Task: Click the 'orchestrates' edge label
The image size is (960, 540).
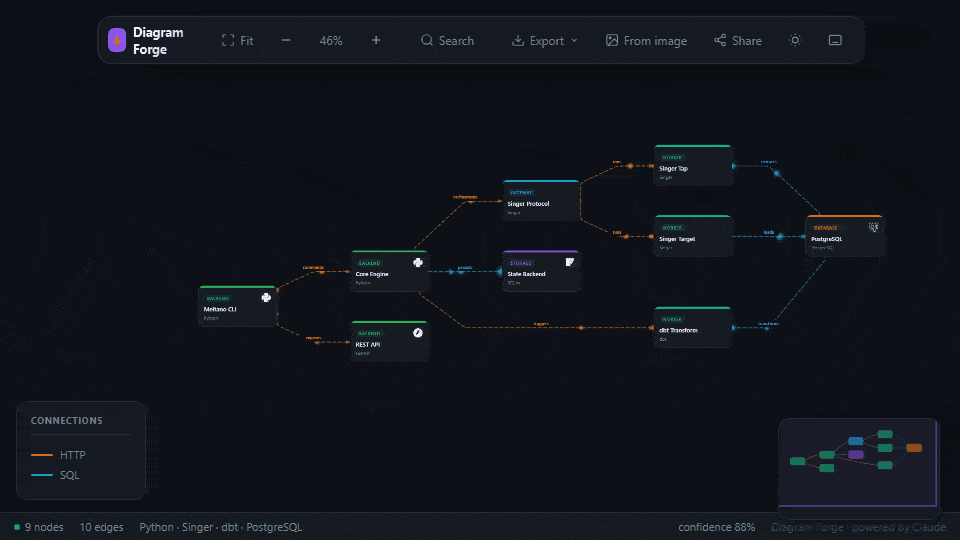Action: point(465,197)
